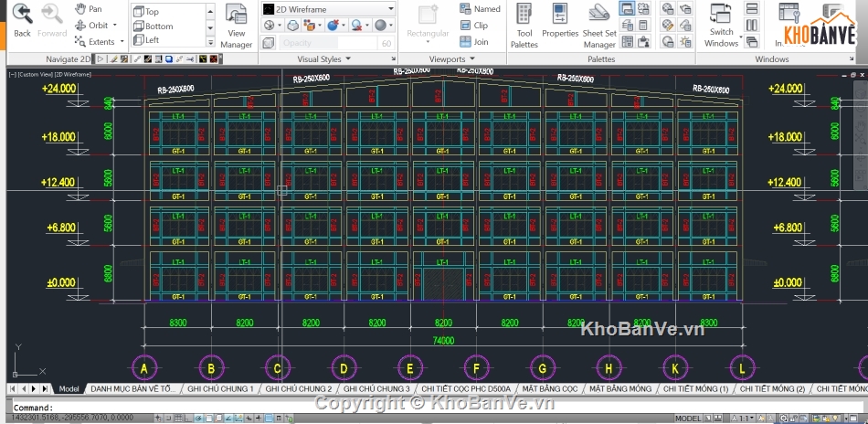Open the Sheet Set Manager

(599, 26)
